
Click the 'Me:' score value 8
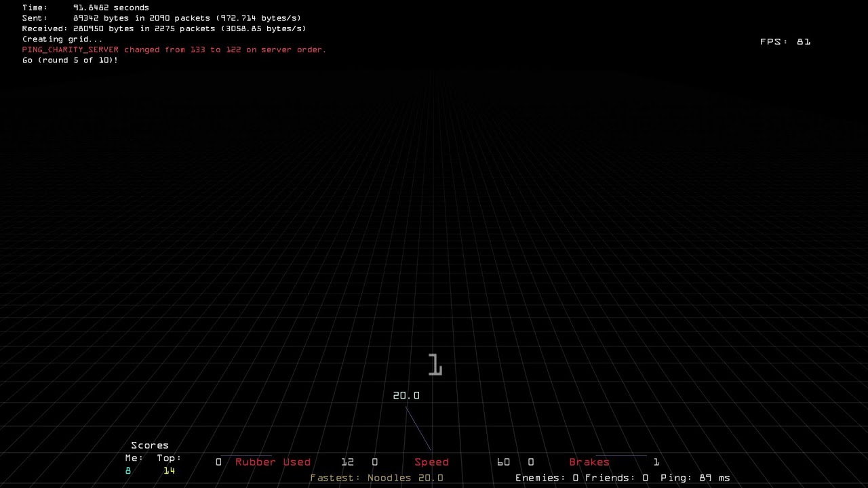click(x=127, y=470)
